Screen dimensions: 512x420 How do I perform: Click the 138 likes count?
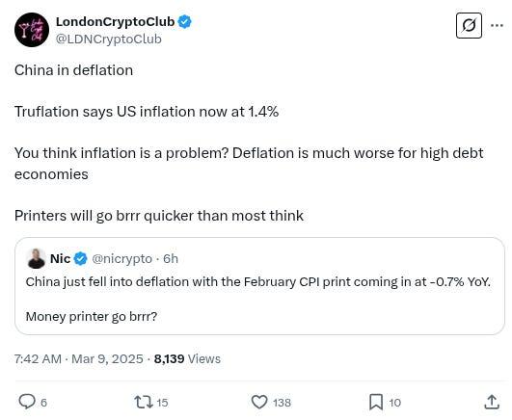pyautogui.click(x=282, y=403)
